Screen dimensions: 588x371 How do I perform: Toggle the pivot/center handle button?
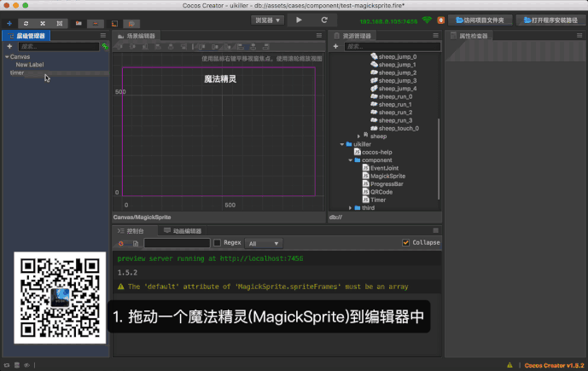pyautogui.click(x=79, y=24)
